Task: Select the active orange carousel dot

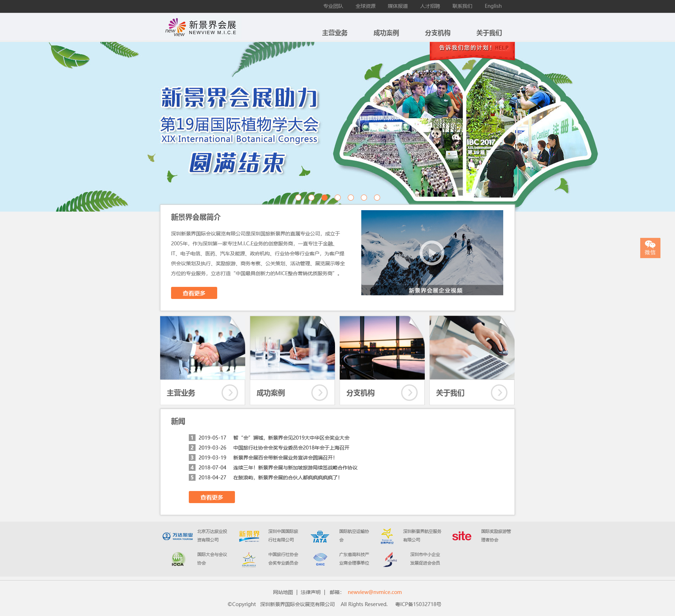Action: 324,197
